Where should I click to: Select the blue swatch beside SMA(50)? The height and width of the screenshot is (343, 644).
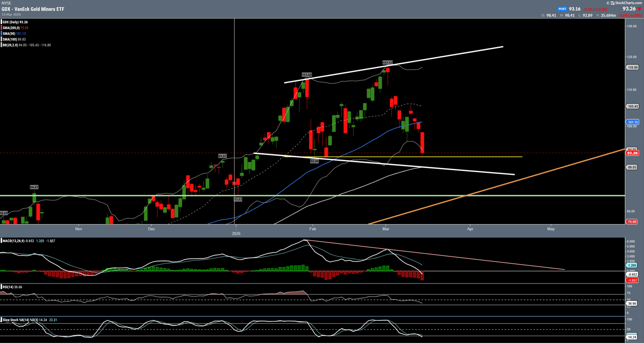click(x=1, y=34)
